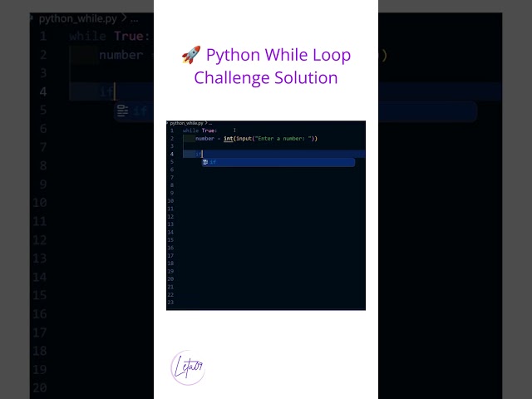Click 'True:' on line 1 of background editor
Viewport: 532px width, 399px height.
(131, 36)
